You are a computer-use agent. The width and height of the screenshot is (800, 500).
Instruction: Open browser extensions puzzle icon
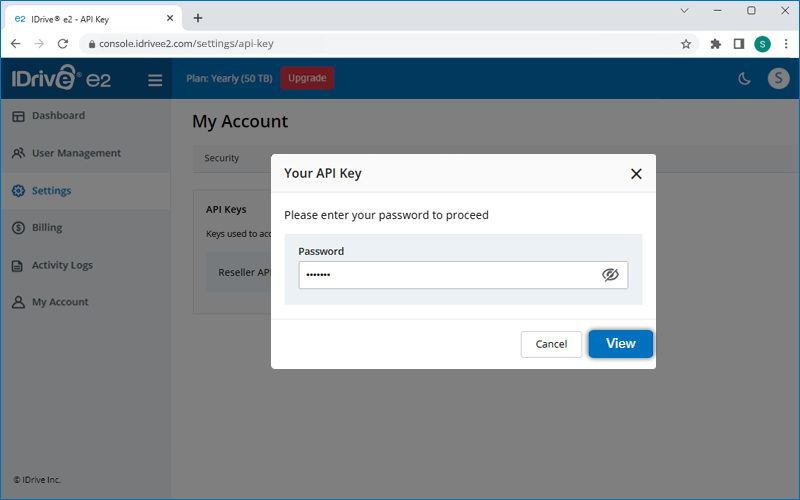click(715, 44)
